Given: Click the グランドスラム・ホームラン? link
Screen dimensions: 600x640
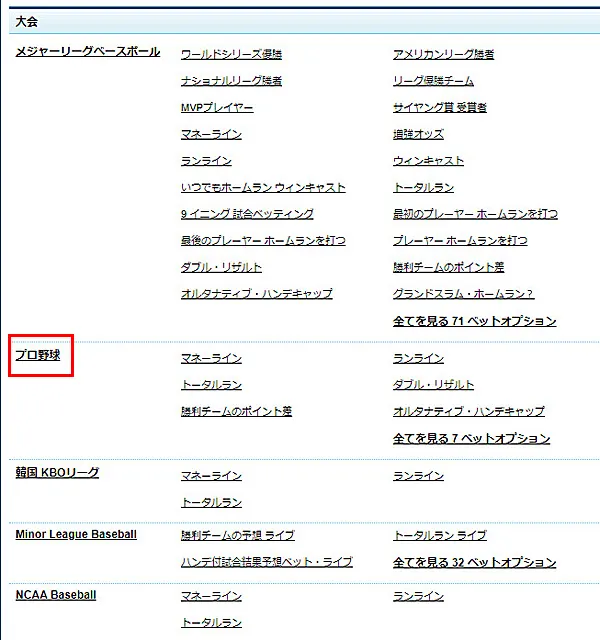Looking at the screenshot, I should (x=464, y=294).
